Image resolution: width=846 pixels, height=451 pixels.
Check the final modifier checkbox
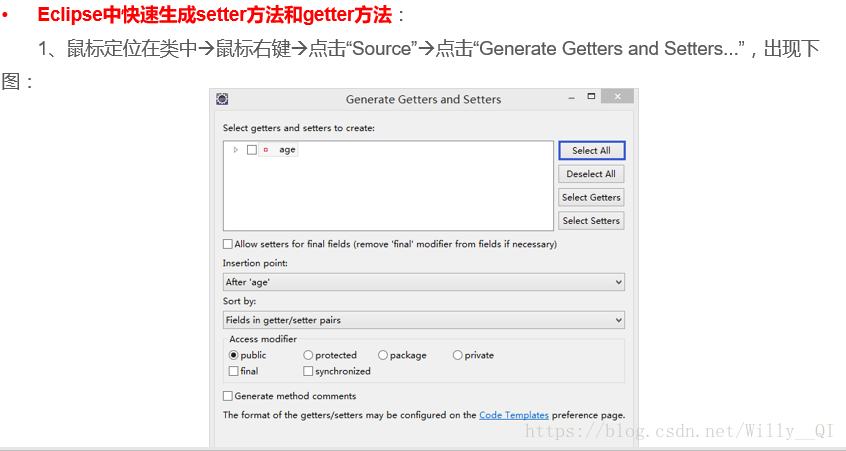233,371
